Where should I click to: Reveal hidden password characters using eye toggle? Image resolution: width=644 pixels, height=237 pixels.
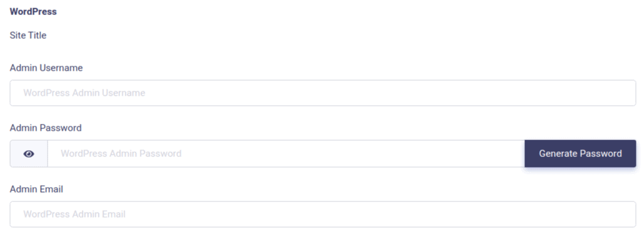pos(29,154)
